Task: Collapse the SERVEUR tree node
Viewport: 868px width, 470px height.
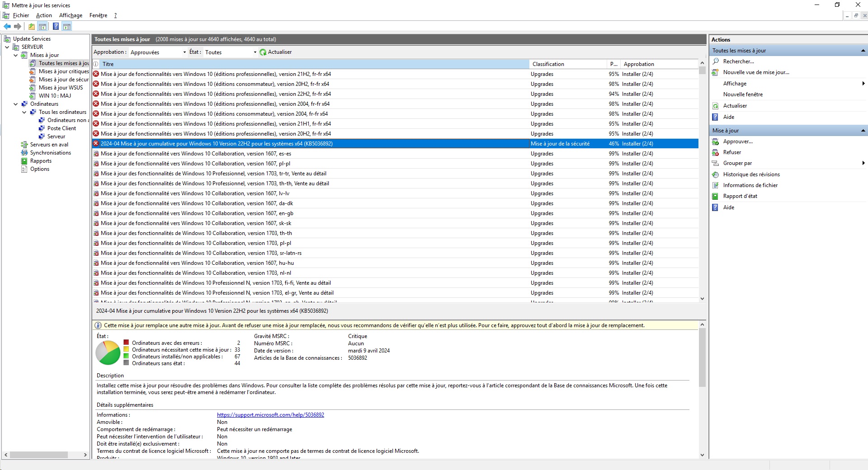Action: (x=7, y=47)
